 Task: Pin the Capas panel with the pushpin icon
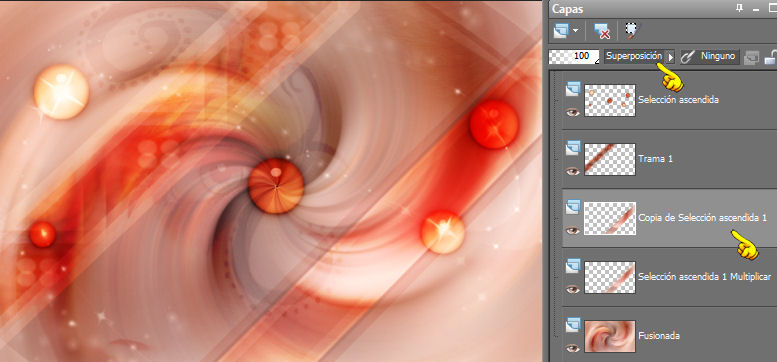[740, 8]
